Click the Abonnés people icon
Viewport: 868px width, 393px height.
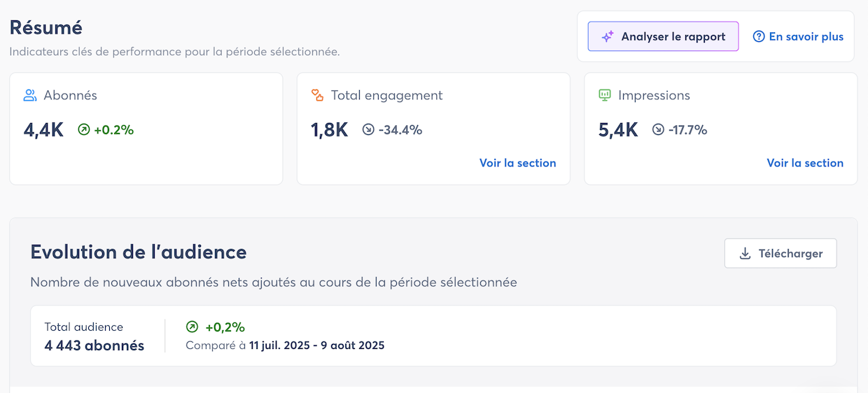30,95
